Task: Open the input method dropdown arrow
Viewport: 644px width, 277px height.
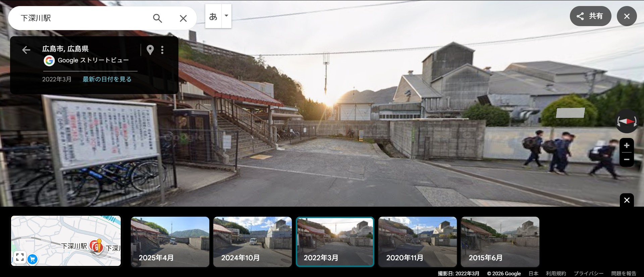Action: click(226, 16)
